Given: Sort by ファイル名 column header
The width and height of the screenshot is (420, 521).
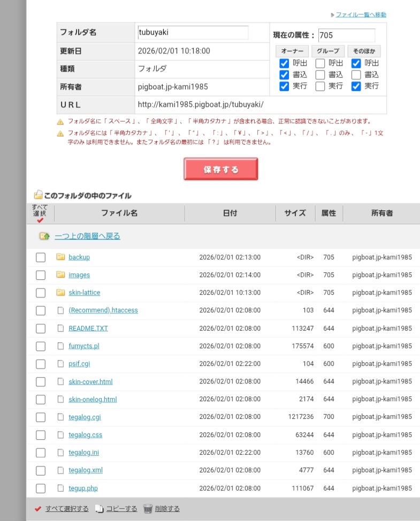Looking at the screenshot, I should pos(119,213).
